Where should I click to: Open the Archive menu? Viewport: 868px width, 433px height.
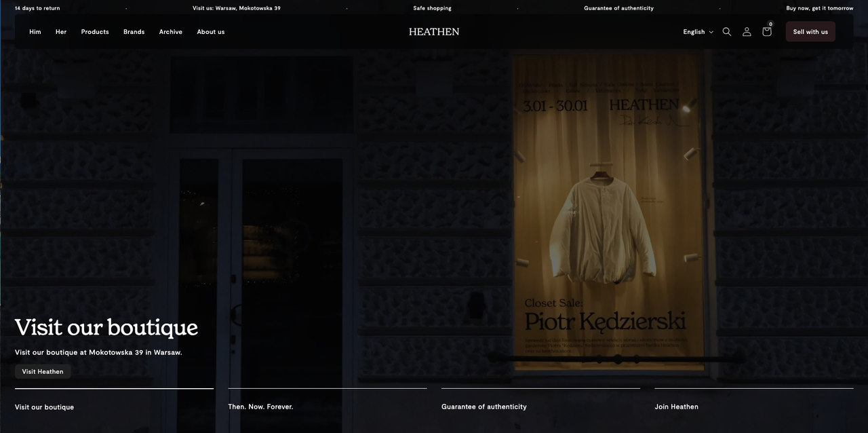coord(171,32)
